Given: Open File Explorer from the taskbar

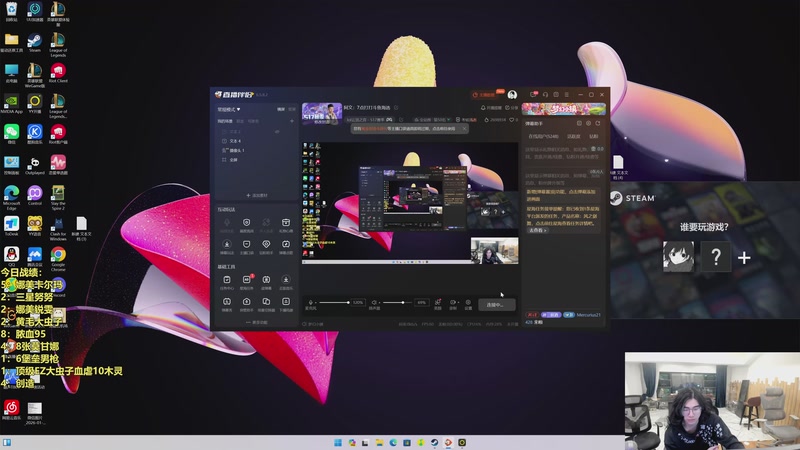Looking at the screenshot, I should [379, 442].
